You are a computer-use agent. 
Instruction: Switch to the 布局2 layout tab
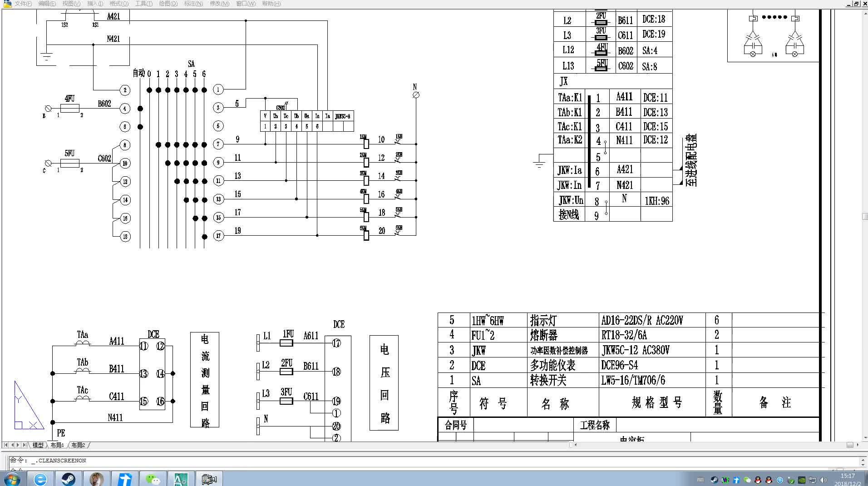coord(78,445)
